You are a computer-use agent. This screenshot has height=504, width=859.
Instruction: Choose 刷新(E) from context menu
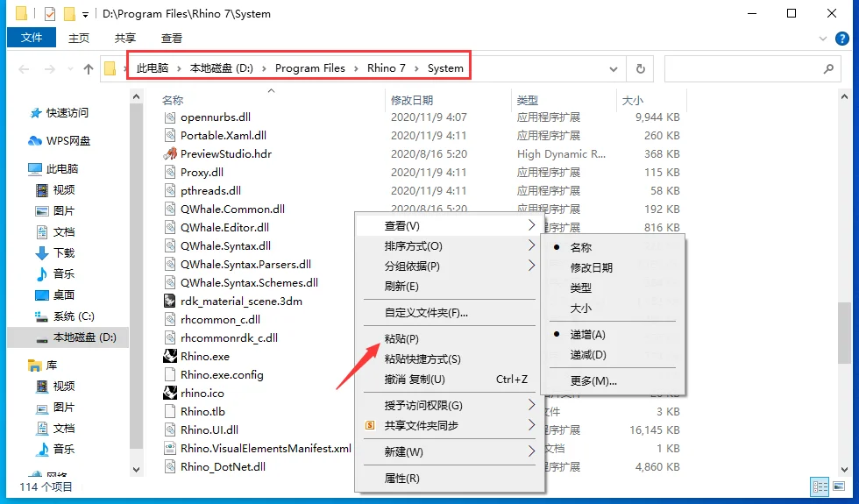click(x=401, y=286)
